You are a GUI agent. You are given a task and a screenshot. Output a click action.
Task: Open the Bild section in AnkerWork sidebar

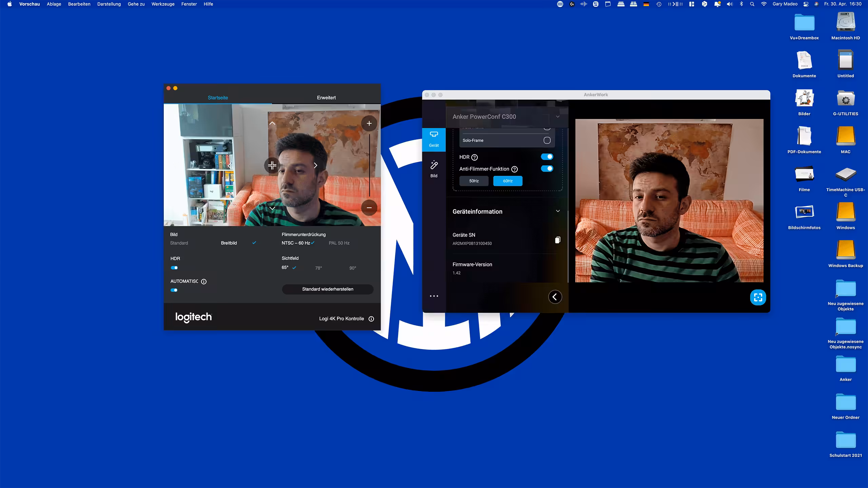point(434,169)
